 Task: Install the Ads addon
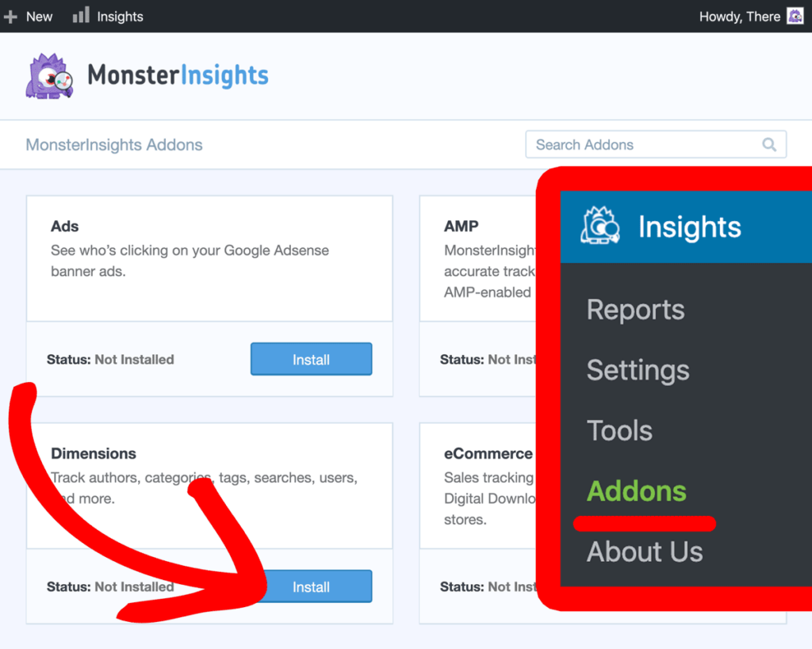311,359
